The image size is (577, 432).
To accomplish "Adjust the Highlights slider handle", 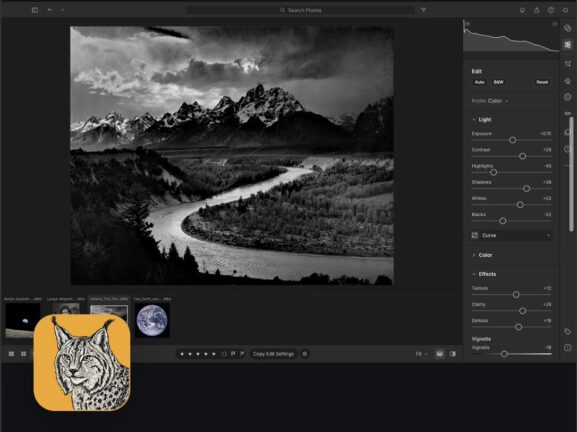I will click(494, 172).
